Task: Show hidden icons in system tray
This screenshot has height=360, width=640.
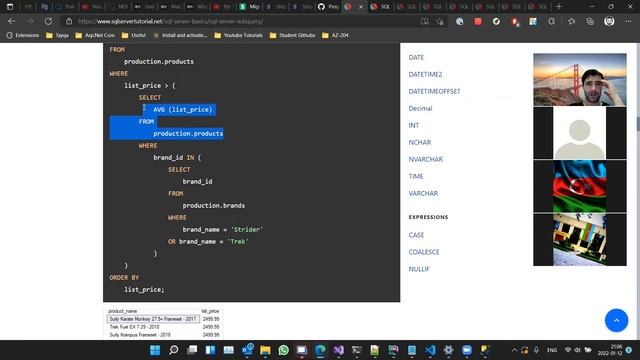Action: click(x=514, y=350)
